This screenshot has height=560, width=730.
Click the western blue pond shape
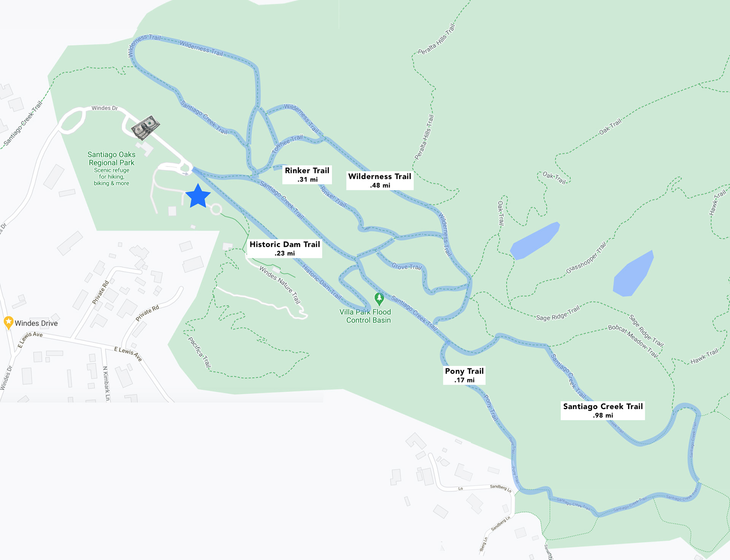(x=535, y=241)
